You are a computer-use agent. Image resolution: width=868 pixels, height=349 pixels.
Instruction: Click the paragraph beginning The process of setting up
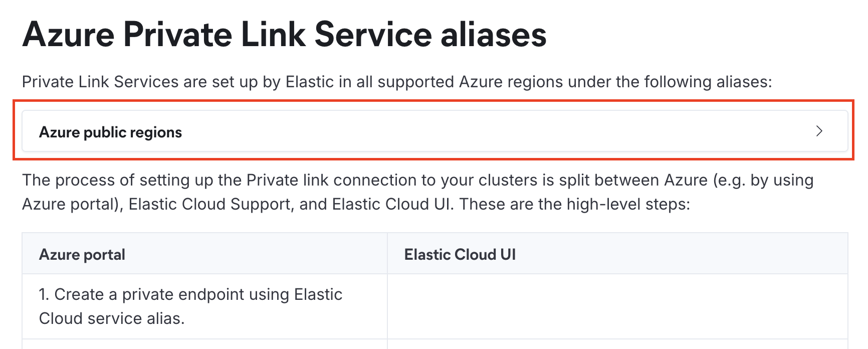click(417, 192)
